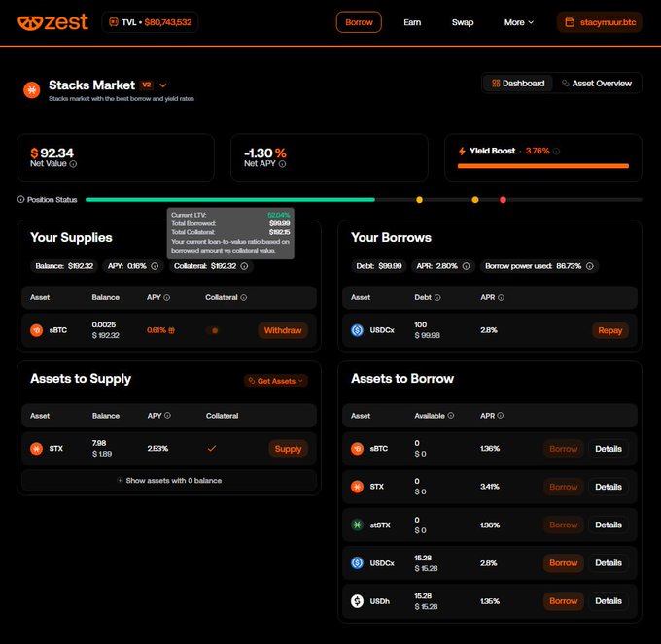Click STX collateral checkmark

(212, 448)
